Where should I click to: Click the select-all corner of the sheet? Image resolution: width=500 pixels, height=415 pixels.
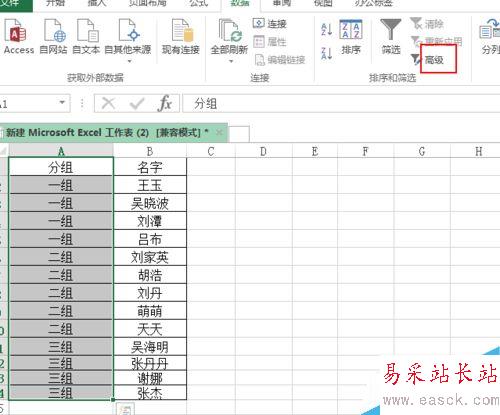pos(4,151)
